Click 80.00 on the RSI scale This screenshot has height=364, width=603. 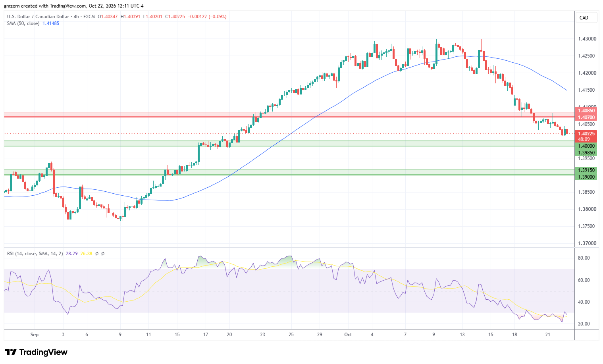coord(584,258)
